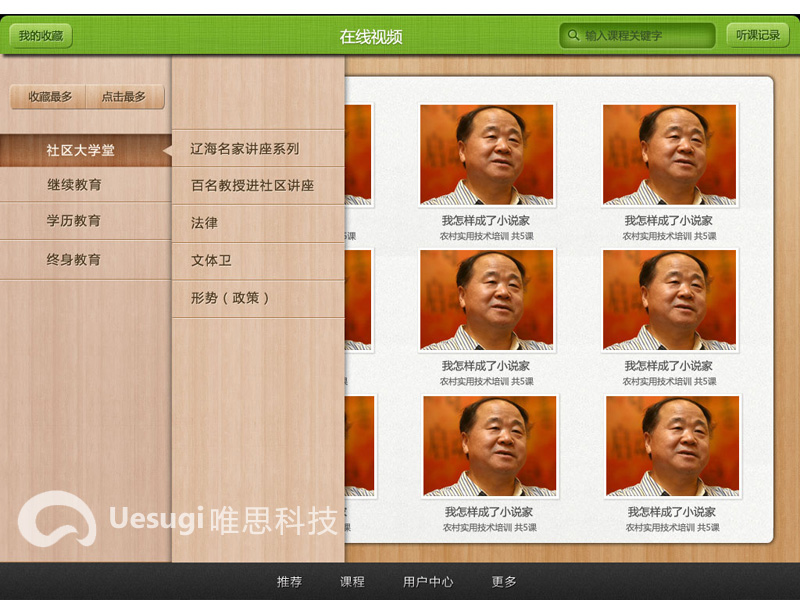800x600 pixels.
Task: Select 继续教育 in the sidebar
Action: point(74,185)
